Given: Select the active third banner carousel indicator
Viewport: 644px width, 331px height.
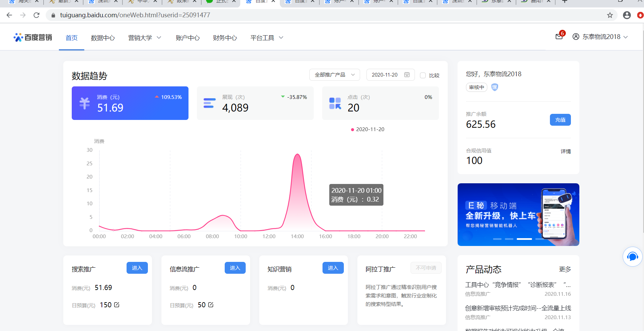Looking at the screenshot, I should [524, 239].
